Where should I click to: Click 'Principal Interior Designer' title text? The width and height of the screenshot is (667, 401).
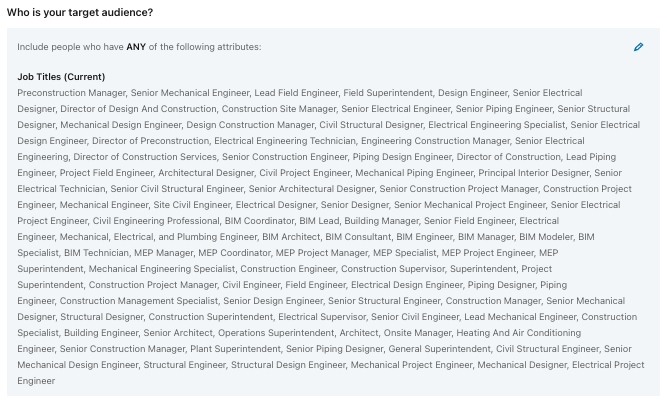533,173
